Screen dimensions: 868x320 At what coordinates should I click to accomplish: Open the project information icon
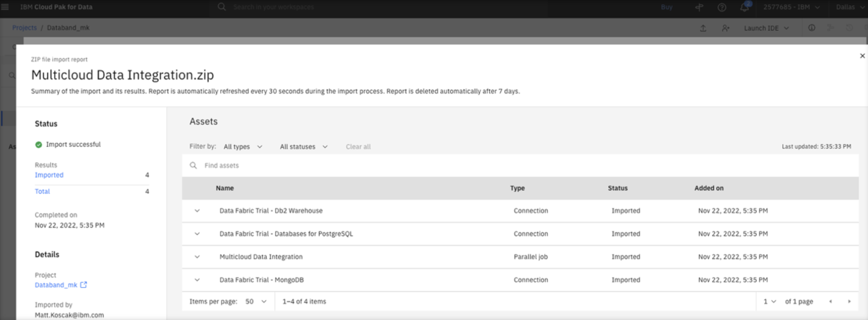pos(811,28)
